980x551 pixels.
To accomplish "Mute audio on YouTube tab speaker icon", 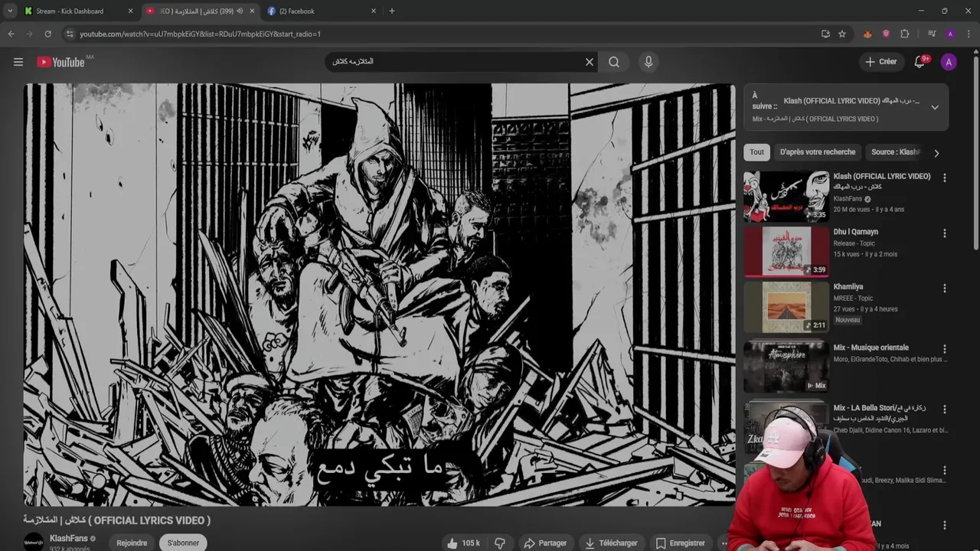I will coord(240,11).
